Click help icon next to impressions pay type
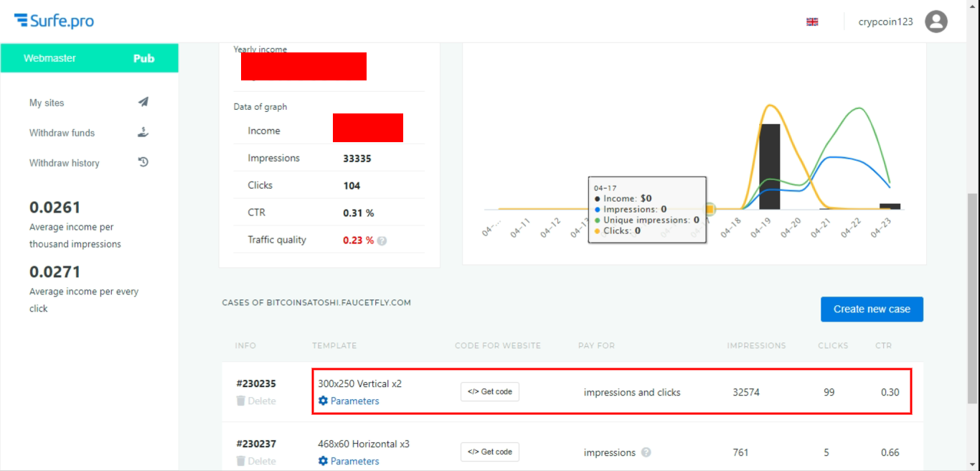 [646, 452]
